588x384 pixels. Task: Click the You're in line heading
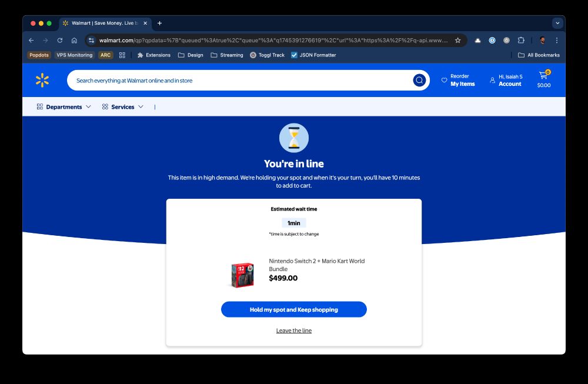pos(294,163)
